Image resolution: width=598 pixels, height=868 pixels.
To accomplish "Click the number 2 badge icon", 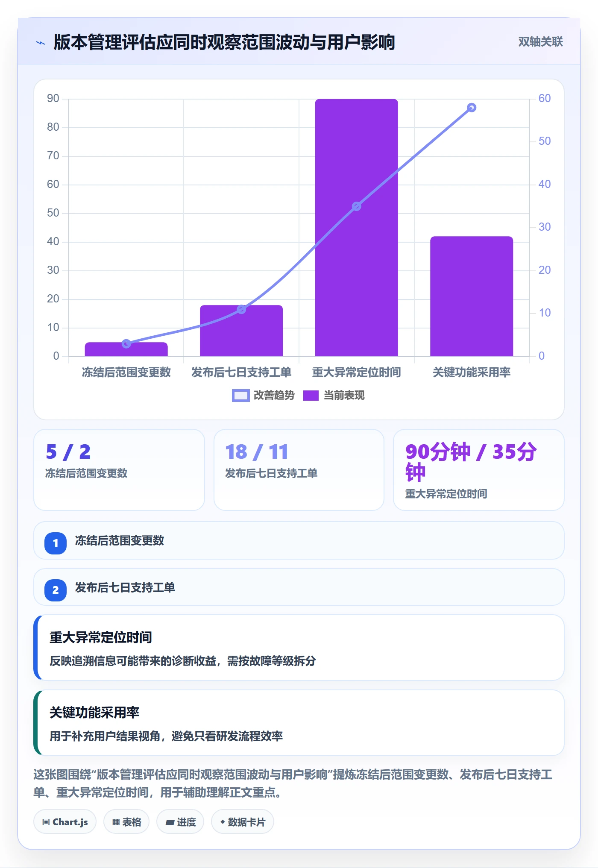I will [x=56, y=590].
